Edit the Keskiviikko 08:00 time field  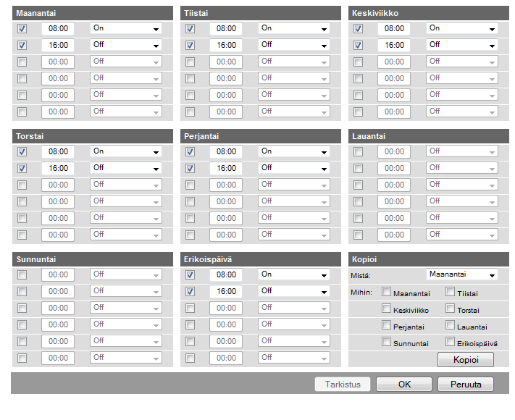[394, 28]
